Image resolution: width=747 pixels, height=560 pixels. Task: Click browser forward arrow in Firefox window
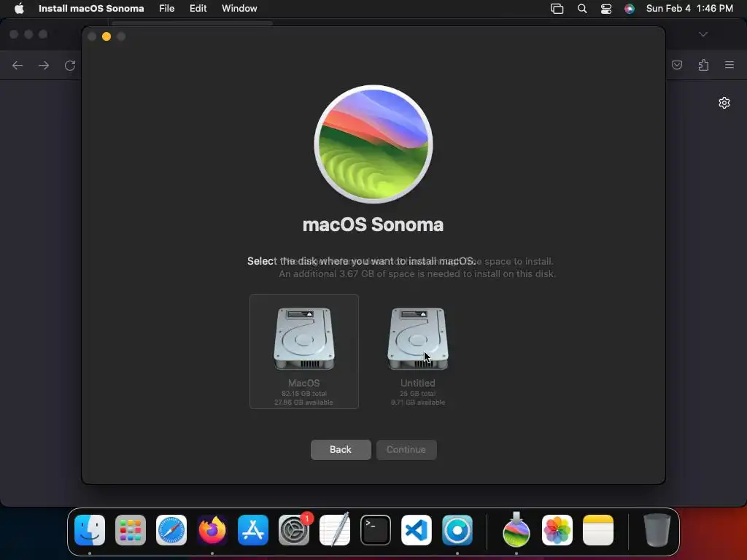[x=44, y=65]
